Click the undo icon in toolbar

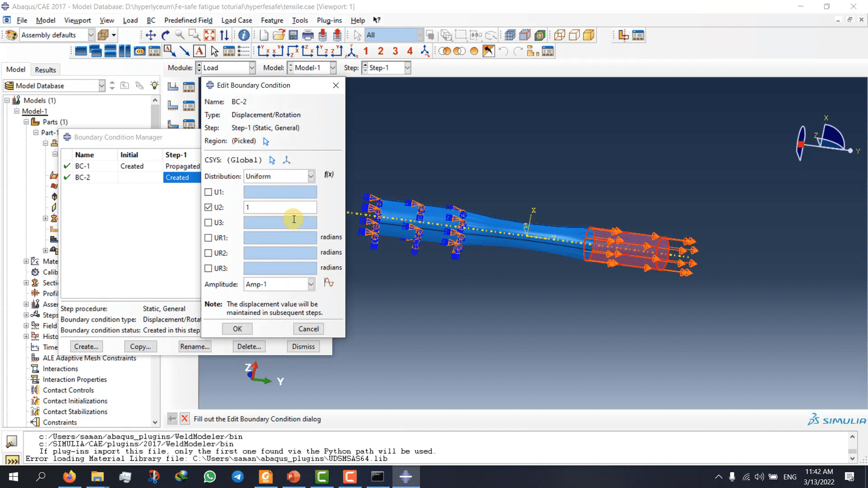pyautogui.click(x=503, y=51)
